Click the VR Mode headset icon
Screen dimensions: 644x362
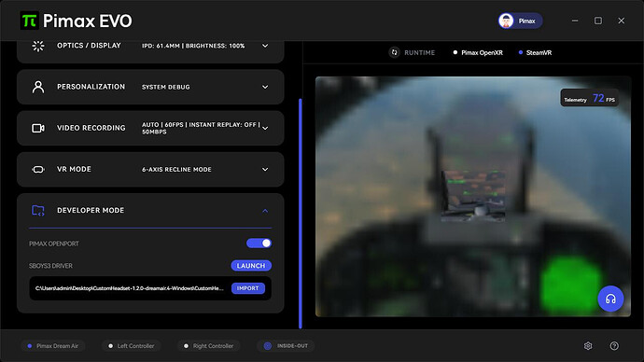coord(38,170)
